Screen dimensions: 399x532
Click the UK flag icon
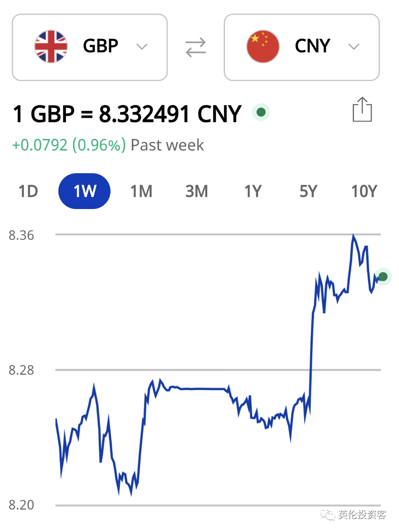point(51,47)
